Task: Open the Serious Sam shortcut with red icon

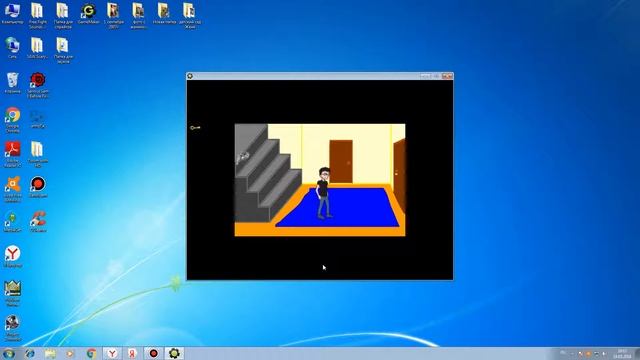Action: [x=38, y=85]
